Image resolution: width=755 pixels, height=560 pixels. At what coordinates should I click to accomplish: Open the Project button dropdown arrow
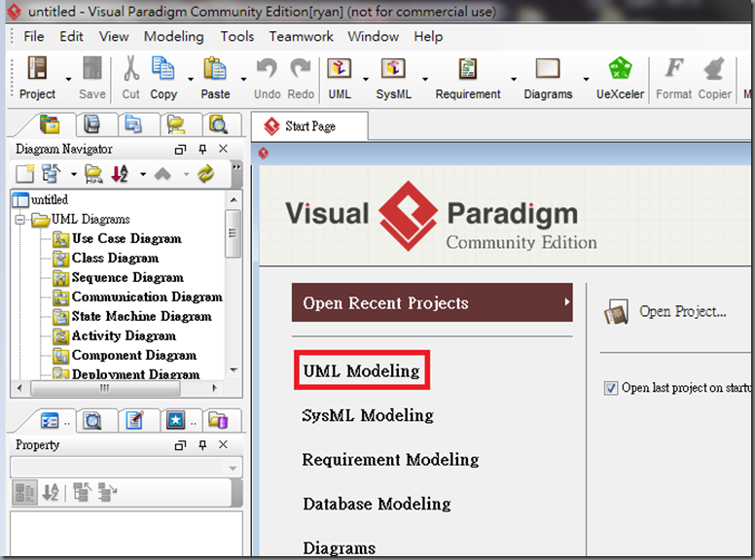point(68,79)
